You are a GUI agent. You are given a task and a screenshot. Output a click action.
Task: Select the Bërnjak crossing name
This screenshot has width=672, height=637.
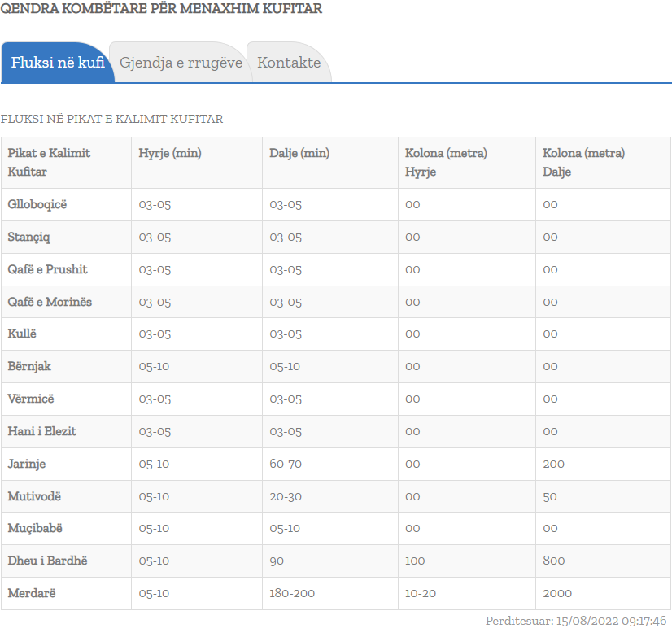29,366
